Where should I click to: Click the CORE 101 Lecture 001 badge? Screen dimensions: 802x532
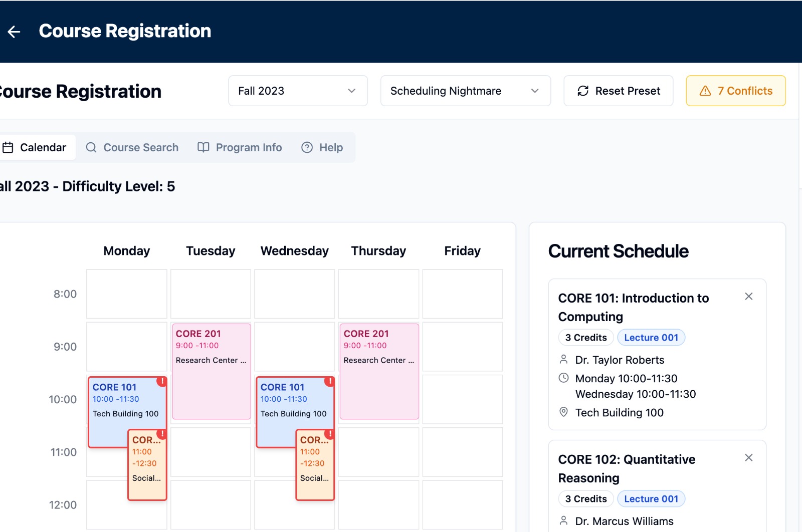click(651, 338)
